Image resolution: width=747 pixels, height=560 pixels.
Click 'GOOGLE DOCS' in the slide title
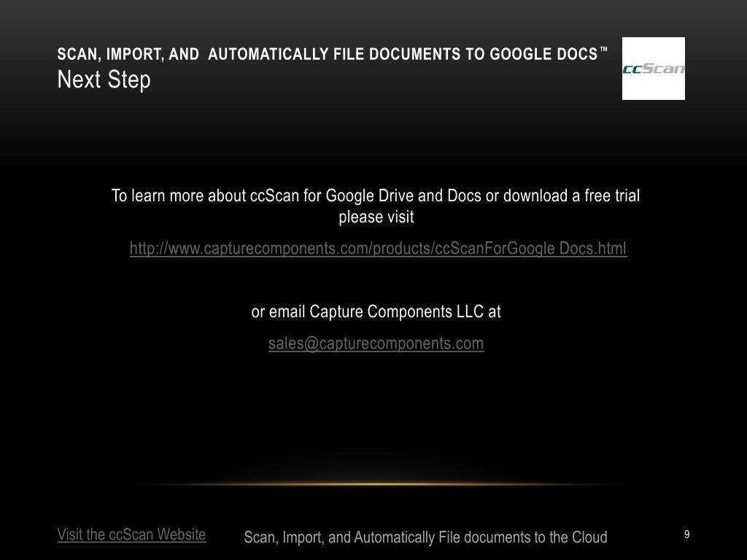point(543,54)
